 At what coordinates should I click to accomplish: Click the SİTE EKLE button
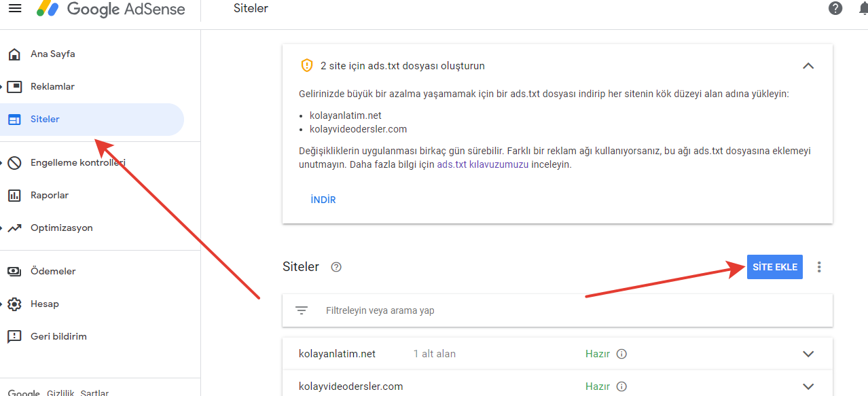point(775,267)
